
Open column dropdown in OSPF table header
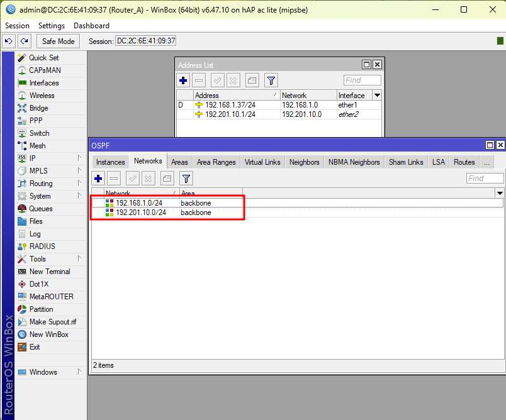click(500, 193)
